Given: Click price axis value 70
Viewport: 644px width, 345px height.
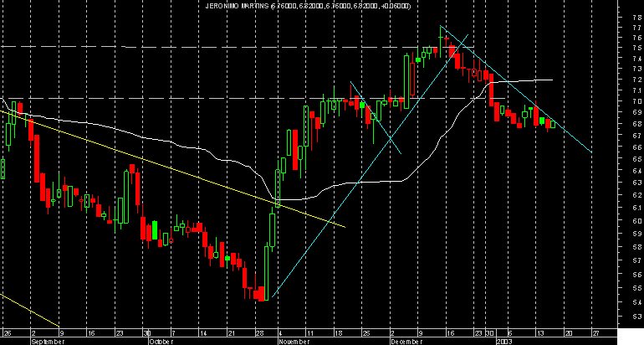Looking at the screenshot, I should pyautogui.click(x=637, y=101).
